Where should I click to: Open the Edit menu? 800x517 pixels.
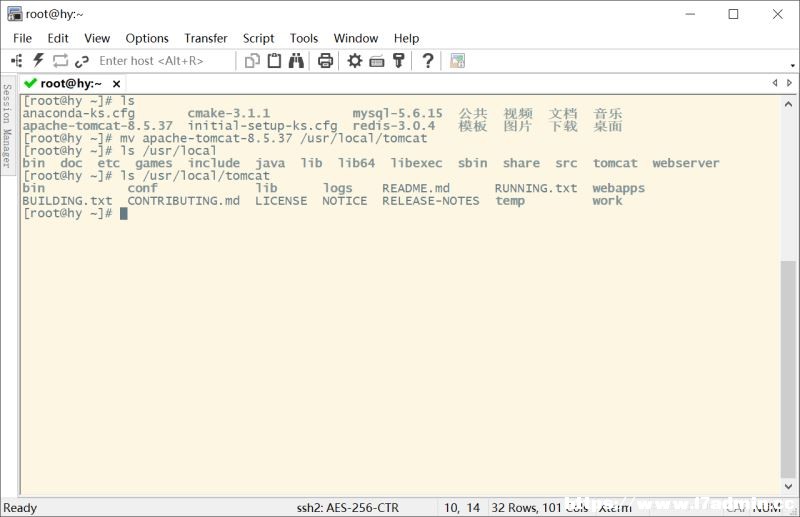coord(58,38)
